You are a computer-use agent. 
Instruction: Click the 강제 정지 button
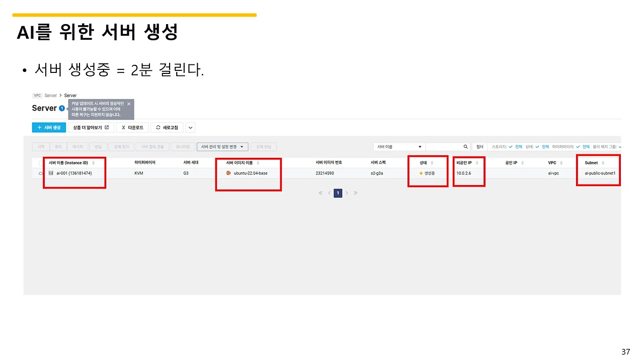(122, 147)
